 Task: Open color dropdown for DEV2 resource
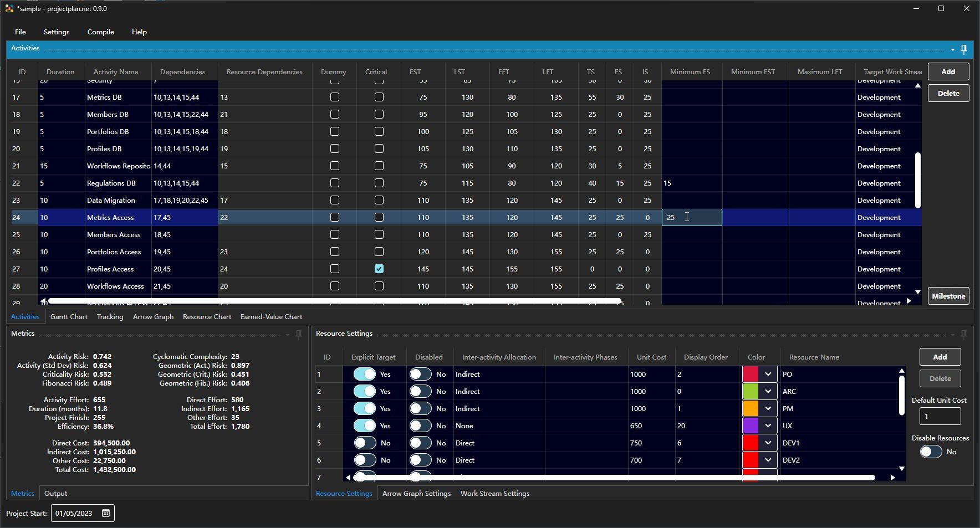[x=768, y=460]
